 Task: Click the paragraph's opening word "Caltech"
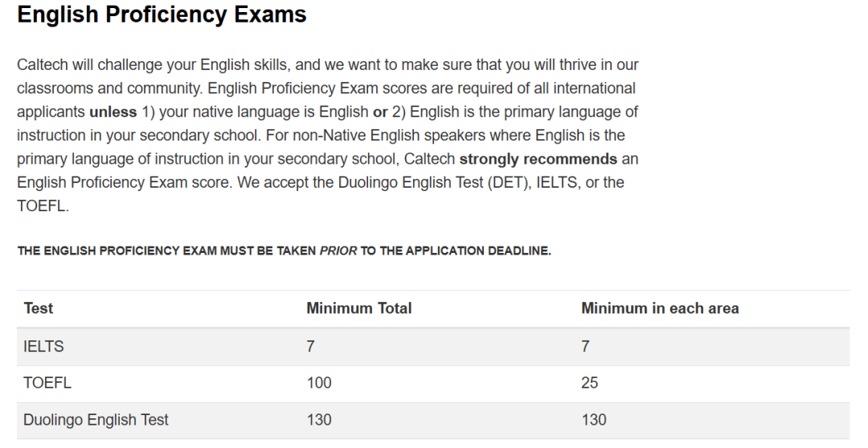click(43, 64)
